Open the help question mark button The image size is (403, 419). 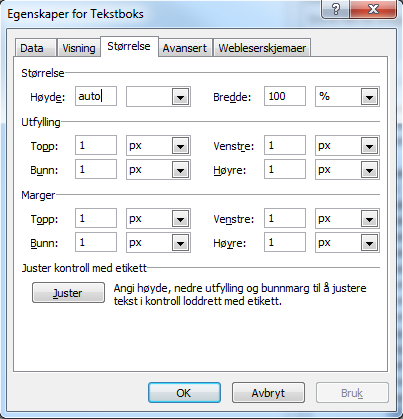[x=336, y=9]
